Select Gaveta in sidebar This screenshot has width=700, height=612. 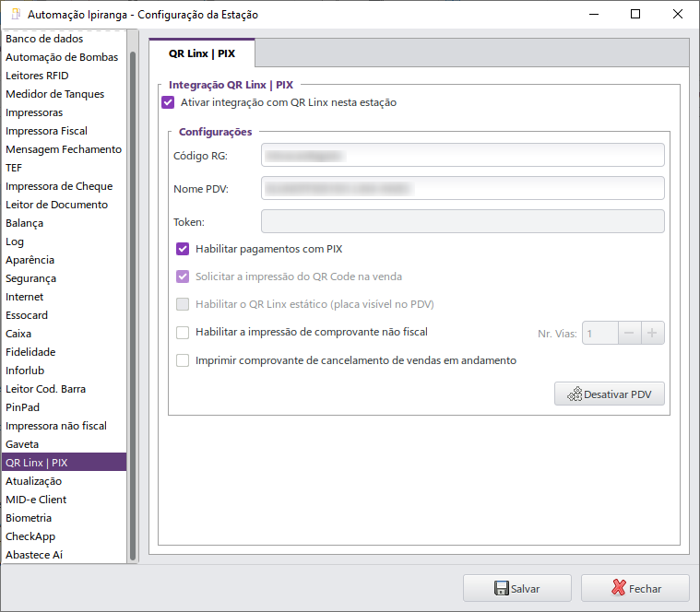coord(64,444)
